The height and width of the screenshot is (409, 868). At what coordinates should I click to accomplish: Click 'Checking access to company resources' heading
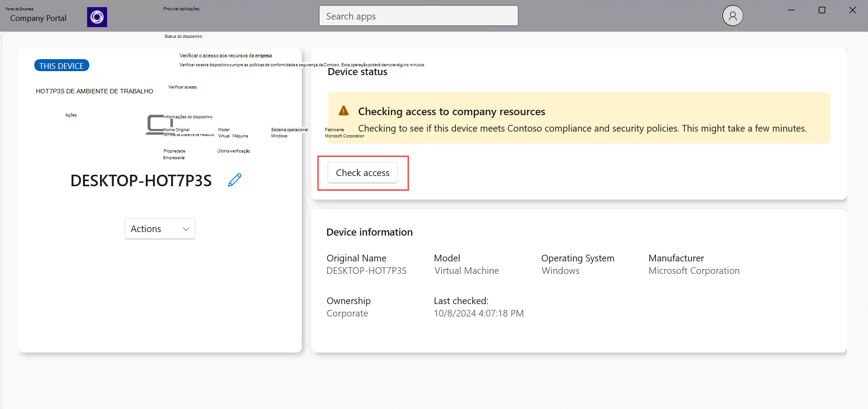click(x=452, y=112)
